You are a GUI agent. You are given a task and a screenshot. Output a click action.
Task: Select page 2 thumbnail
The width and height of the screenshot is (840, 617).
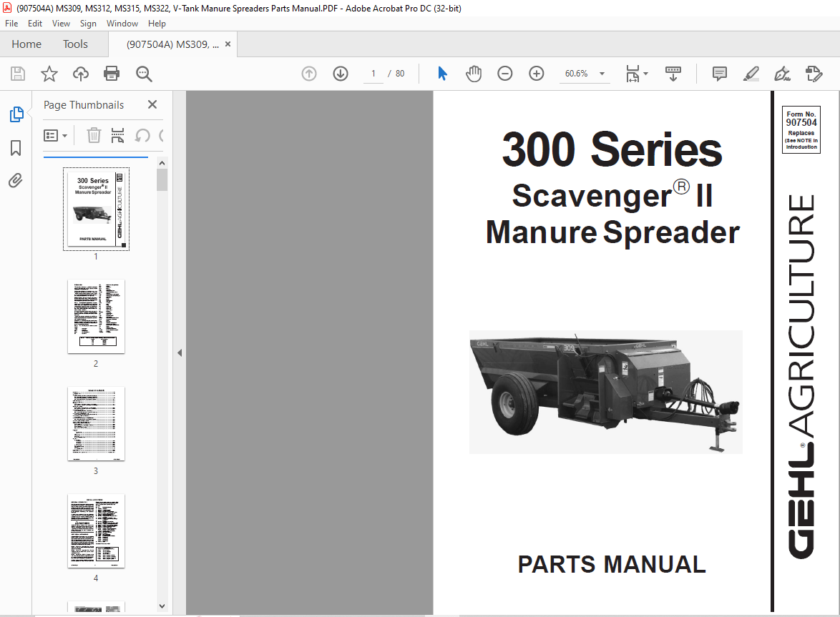click(x=96, y=316)
